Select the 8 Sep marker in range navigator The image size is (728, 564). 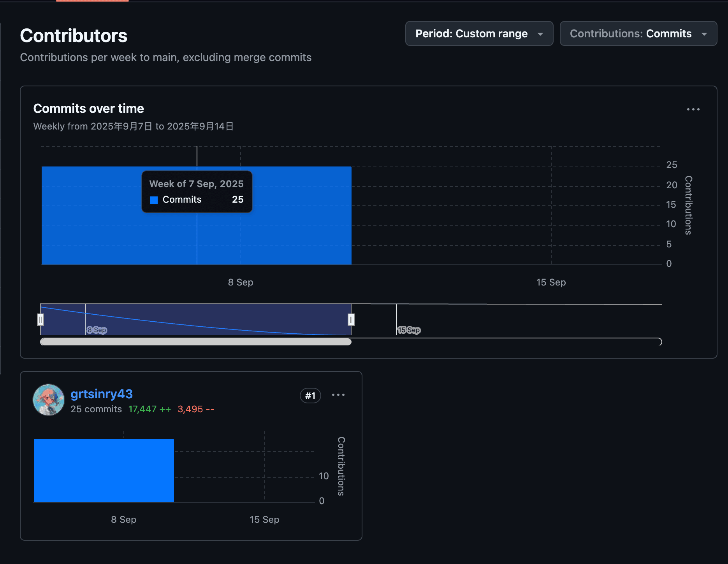coord(97,330)
